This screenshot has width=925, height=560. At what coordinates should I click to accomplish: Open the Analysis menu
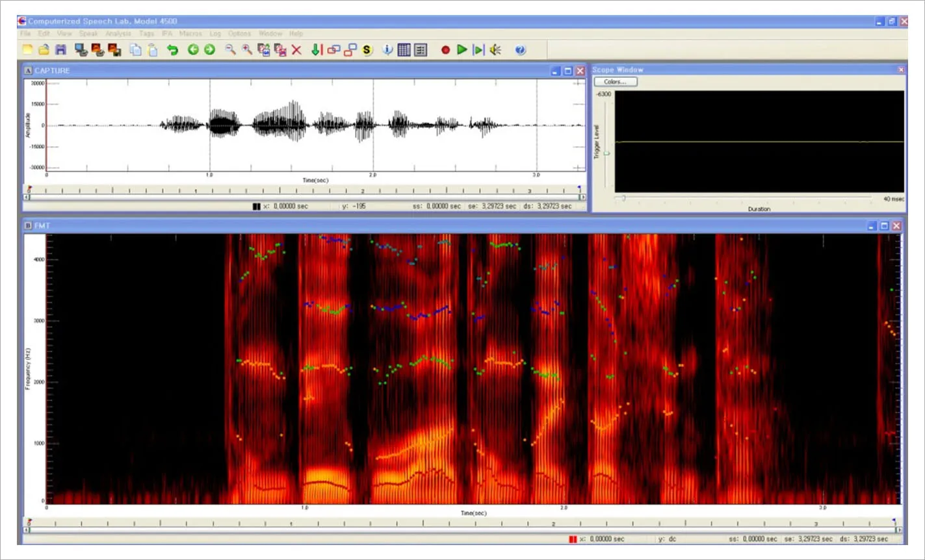click(x=118, y=34)
